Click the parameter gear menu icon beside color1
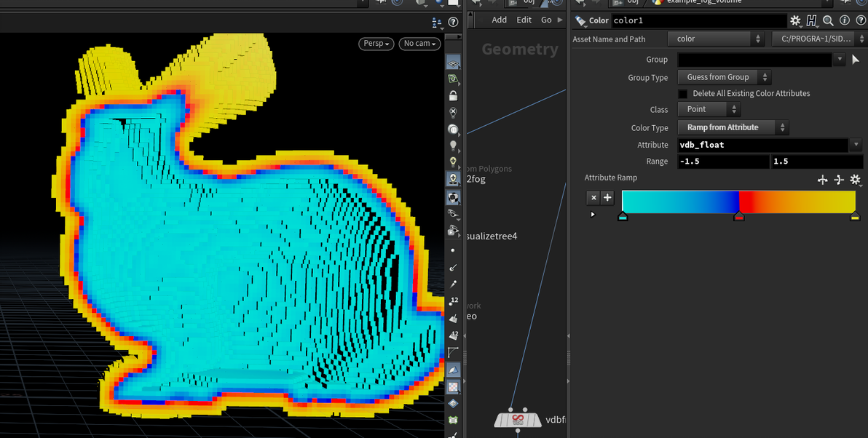868x438 pixels. [795, 20]
